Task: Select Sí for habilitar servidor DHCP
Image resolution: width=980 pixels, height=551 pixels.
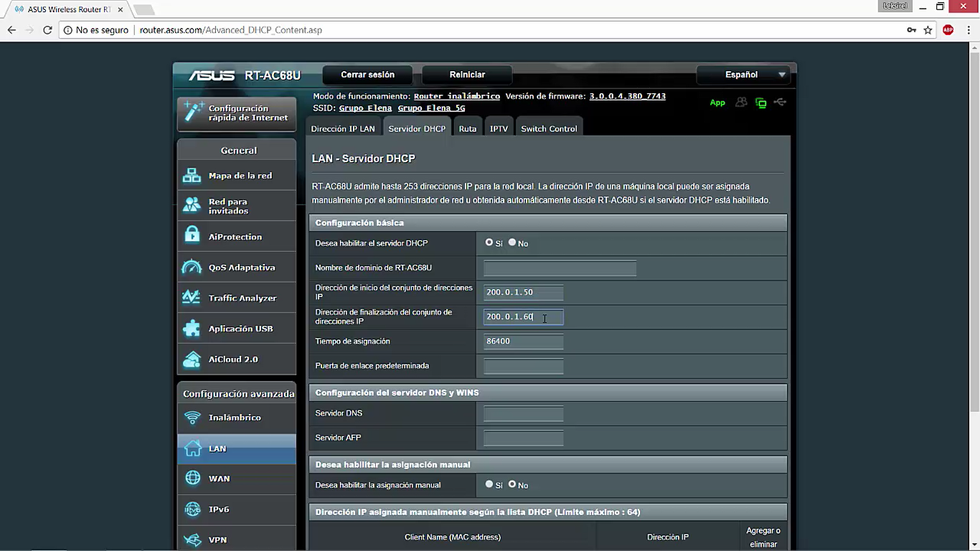Action: point(489,242)
